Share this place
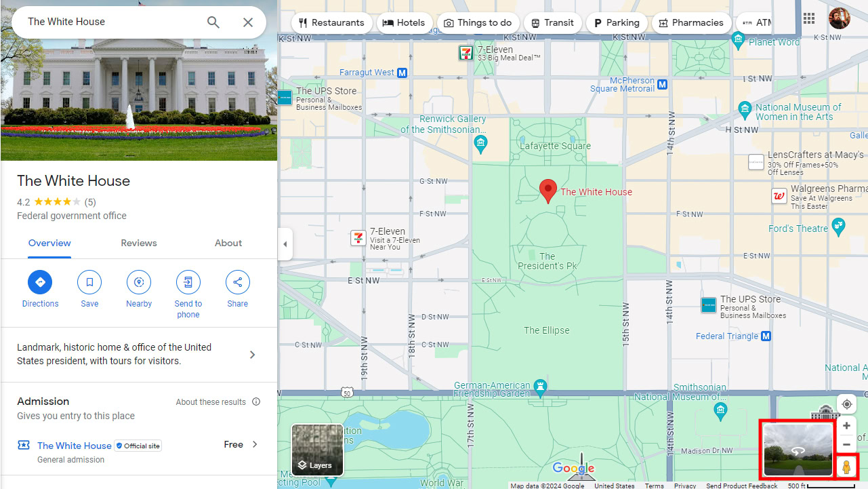Viewport: 868px width, 489px height. 237,282
